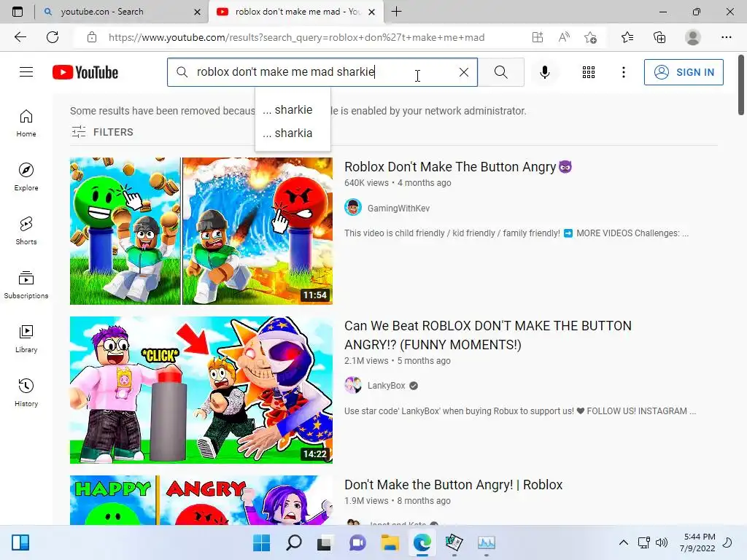This screenshot has height=560, width=747.
Task: Click inside the YouTube search text field
Action: tap(322, 72)
